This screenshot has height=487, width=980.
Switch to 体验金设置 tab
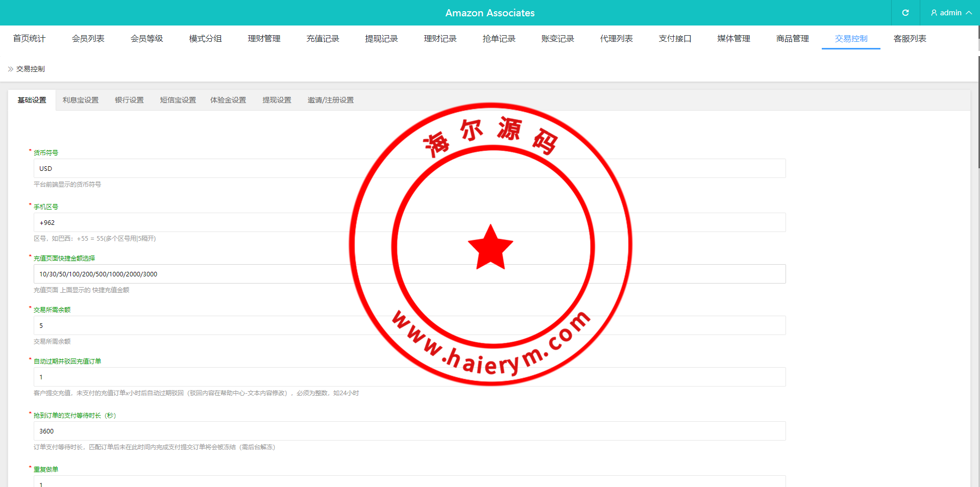pyautogui.click(x=228, y=100)
